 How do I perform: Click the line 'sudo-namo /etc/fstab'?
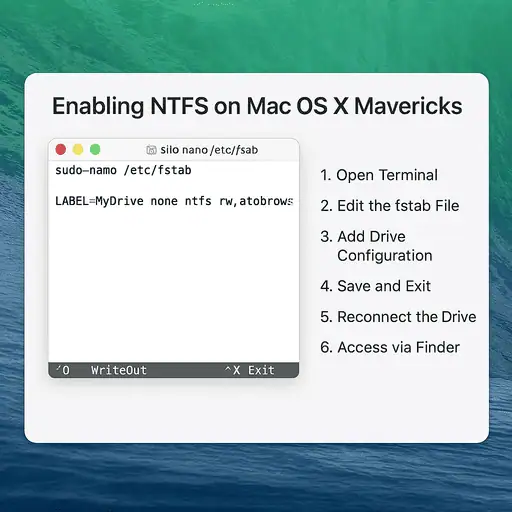point(123,170)
